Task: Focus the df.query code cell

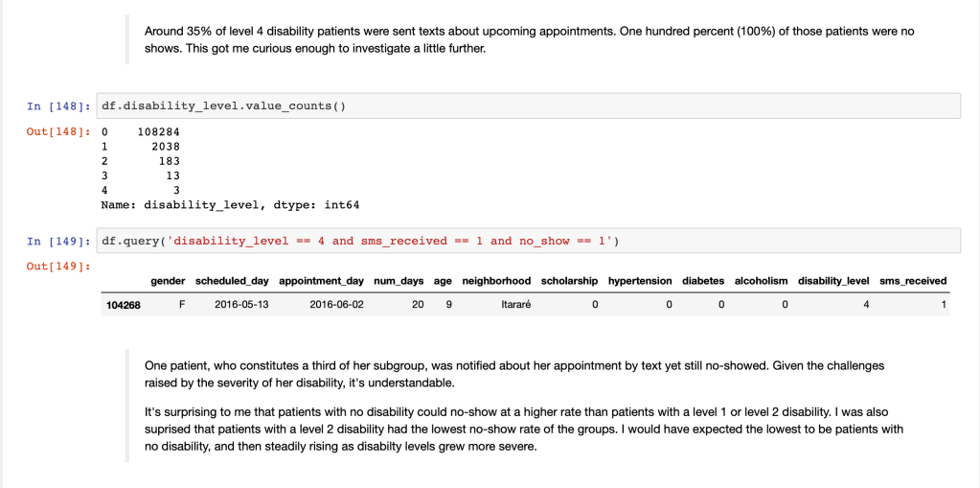Action: click(527, 241)
